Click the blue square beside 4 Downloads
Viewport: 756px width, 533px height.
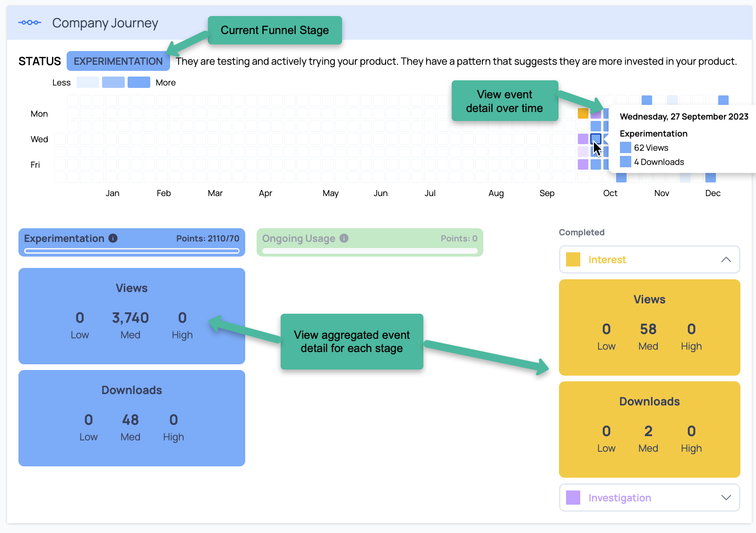click(625, 162)
